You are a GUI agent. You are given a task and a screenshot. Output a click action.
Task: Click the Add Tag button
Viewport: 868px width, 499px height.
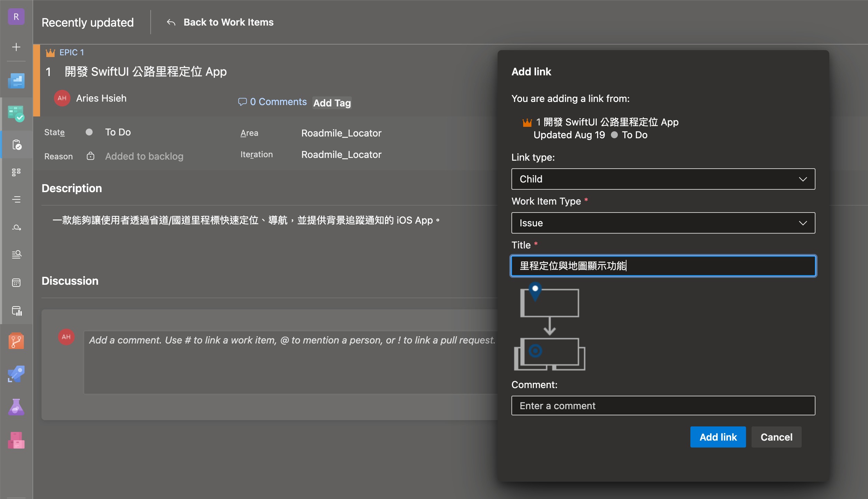(x=332, y=103)
